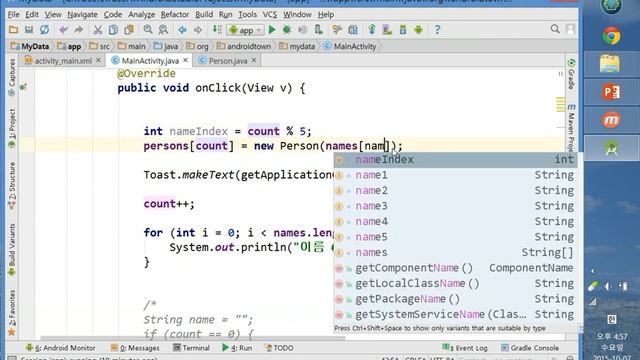Viewport: 640px width, 360px height.
Task: Open PowerPoint from the Windows taskbar
Action: click(x=611, y=92)
